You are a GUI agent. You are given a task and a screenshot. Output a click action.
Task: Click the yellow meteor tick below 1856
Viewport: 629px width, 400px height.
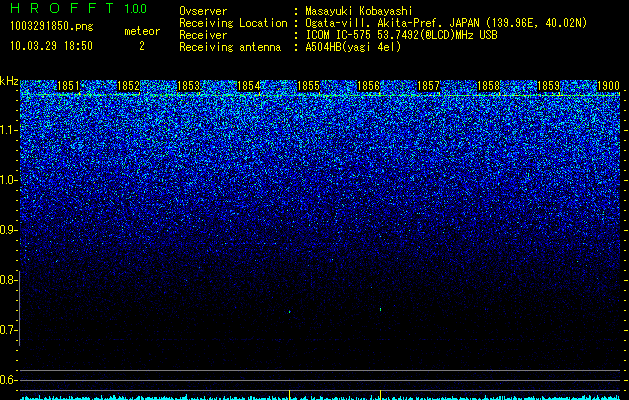point(380,395)
